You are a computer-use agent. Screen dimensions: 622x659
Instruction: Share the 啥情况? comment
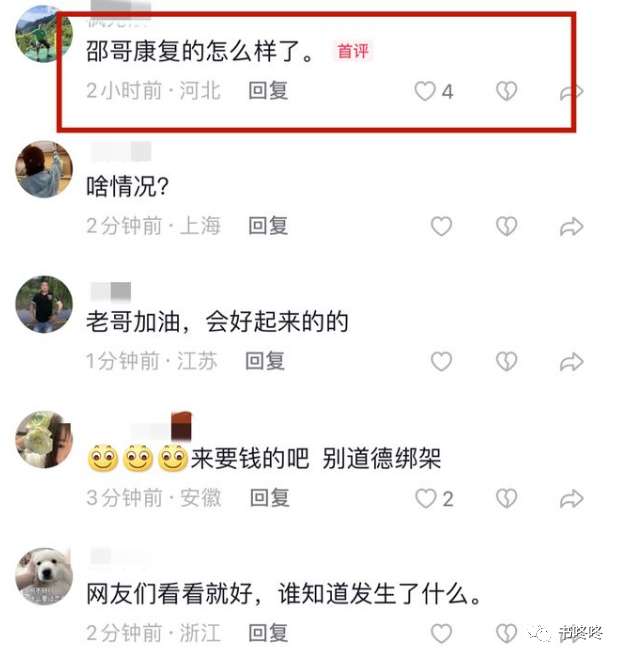572,227
